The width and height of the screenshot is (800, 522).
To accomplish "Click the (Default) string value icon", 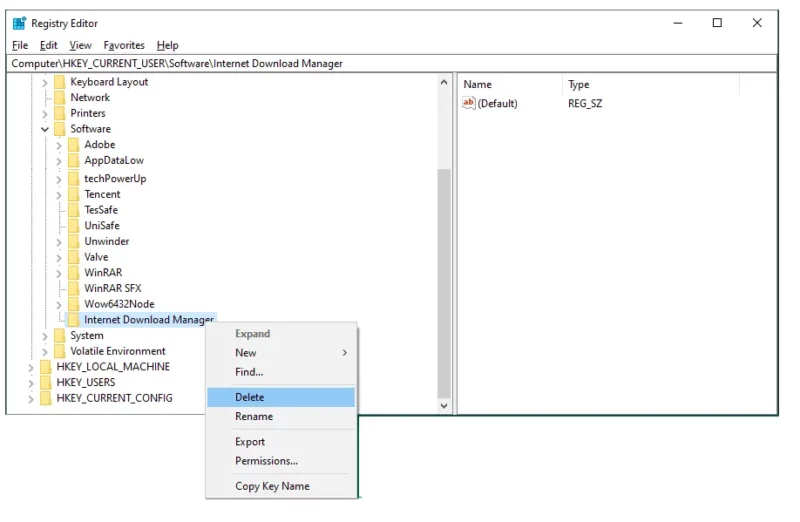I will (468, 103).
